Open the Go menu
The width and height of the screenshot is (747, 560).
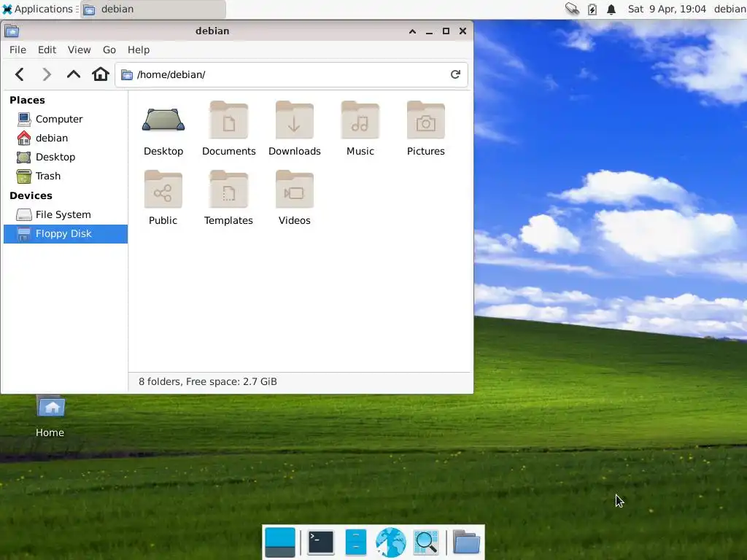[x=109, y=50]
